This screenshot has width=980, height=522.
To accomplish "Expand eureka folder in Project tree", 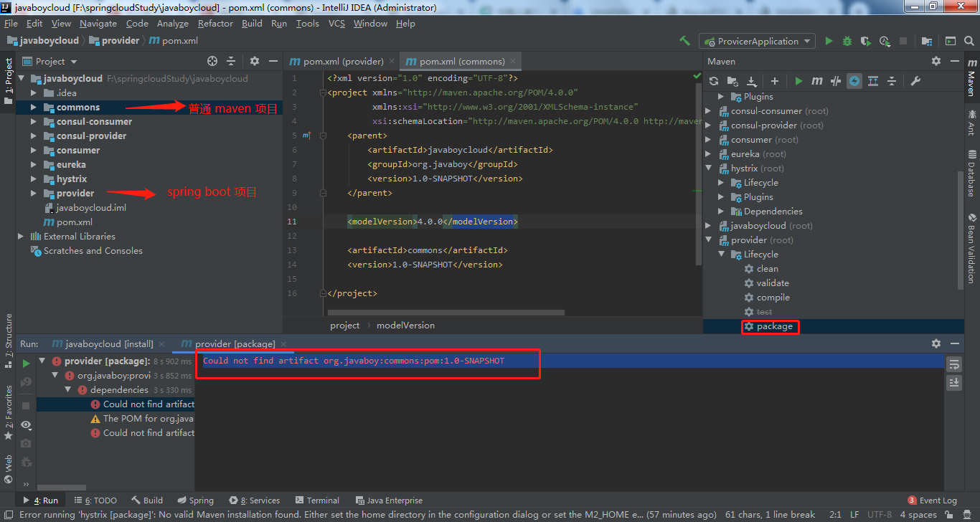I will pyautogui.click(x=33, y=165).
